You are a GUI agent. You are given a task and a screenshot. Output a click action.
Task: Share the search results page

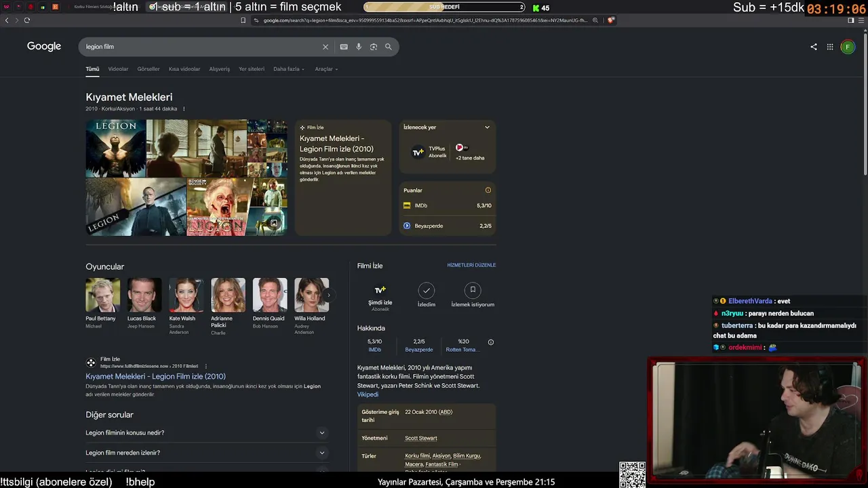[814, 47]
